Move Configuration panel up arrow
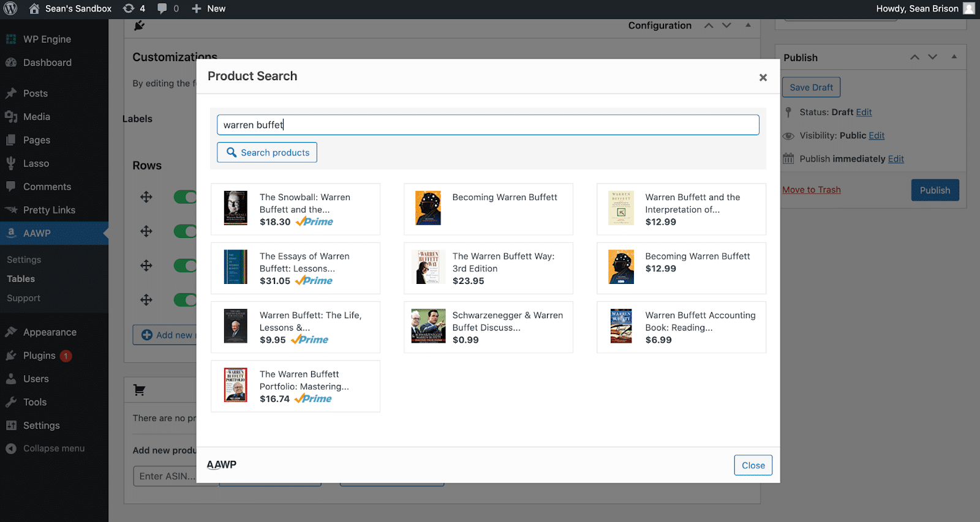The height and width of the screenshot is (522, 980). tap(709, 25)
